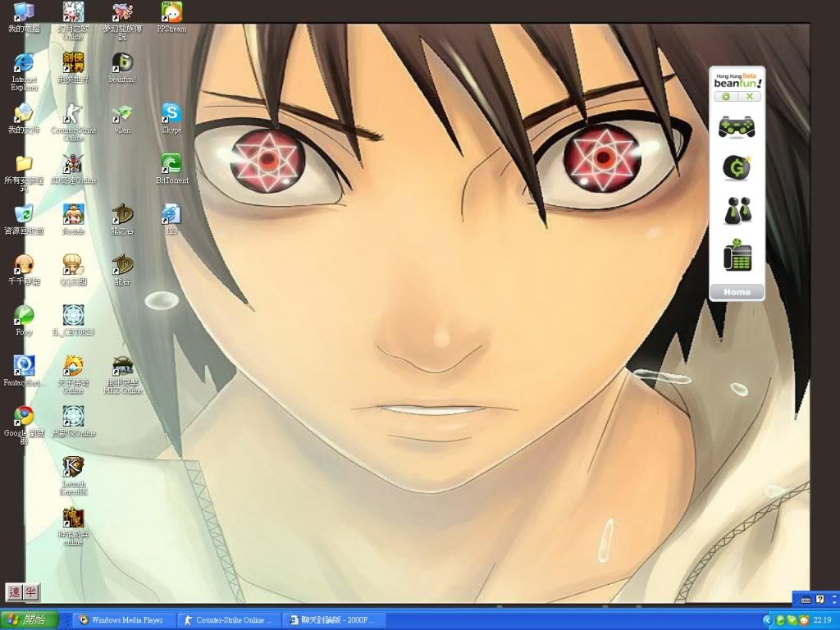Click the green Start button
The image size is (840, 630).
tap(30, 620)
